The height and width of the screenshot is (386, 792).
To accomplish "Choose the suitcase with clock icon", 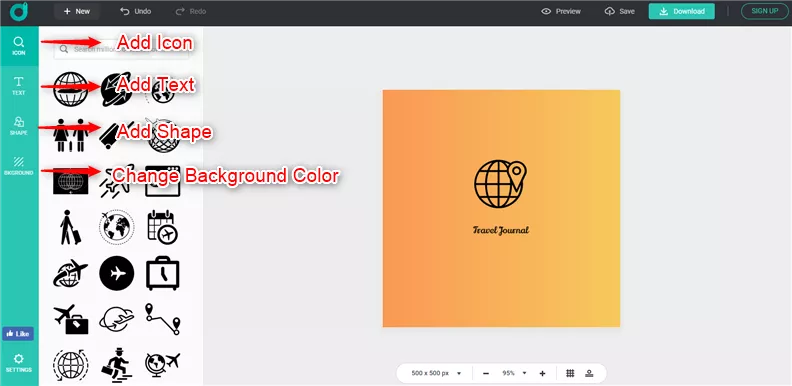I will (x=163, y=273).
